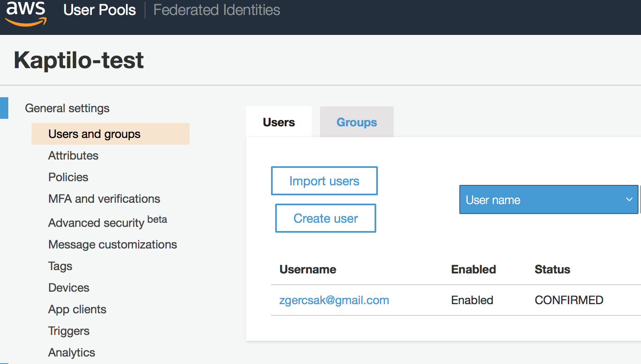
Task: Open the User name filter dropdown
Action: (x=548, y=200)
